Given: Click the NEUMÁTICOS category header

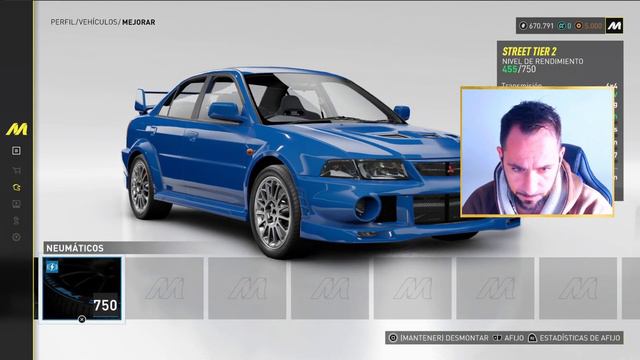Looking at the screenshot, I should point(75,248).
